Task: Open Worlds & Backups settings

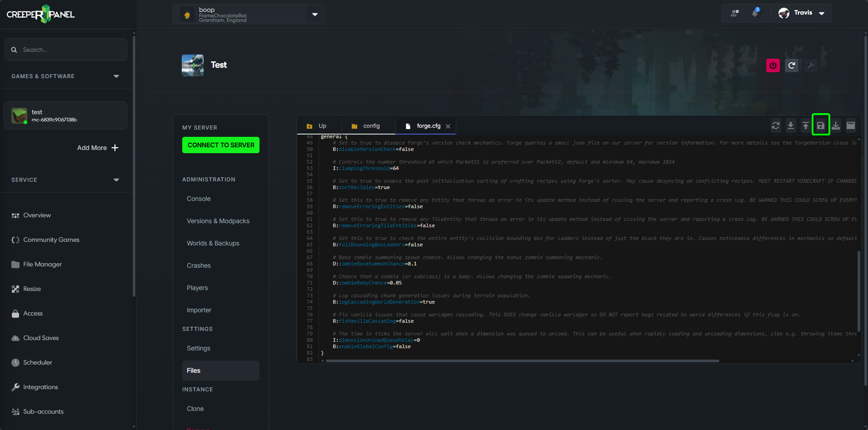Action: coord(213,243)
